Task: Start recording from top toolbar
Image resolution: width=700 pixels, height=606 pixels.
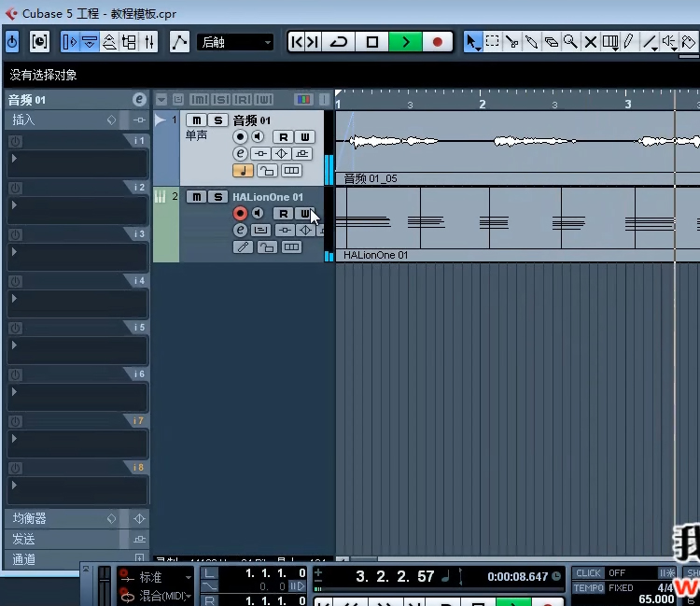Action: [x=438, y=42]
